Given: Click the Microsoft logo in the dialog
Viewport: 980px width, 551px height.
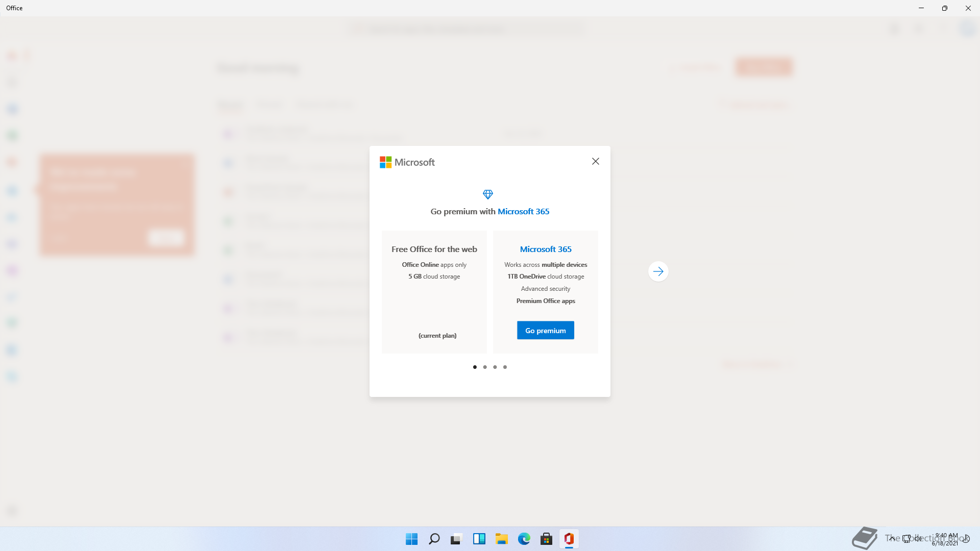Looking at the screenshot, I should tap(407, 162).
